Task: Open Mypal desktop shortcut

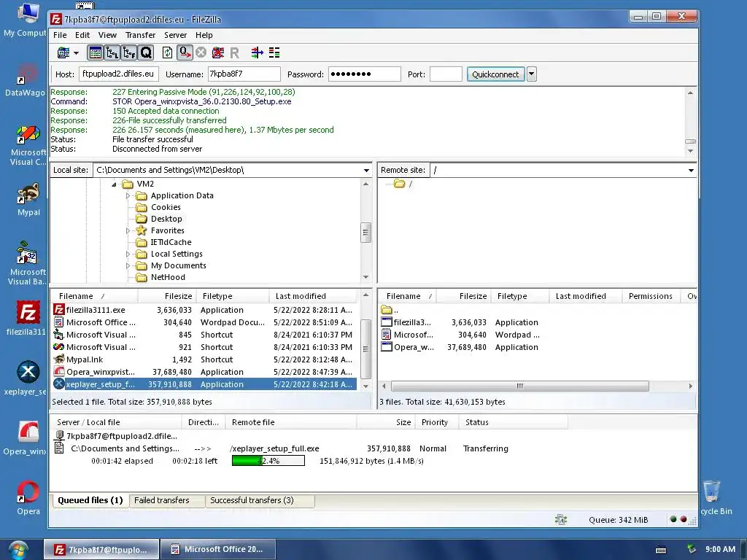Action: (x=28, y=200)
